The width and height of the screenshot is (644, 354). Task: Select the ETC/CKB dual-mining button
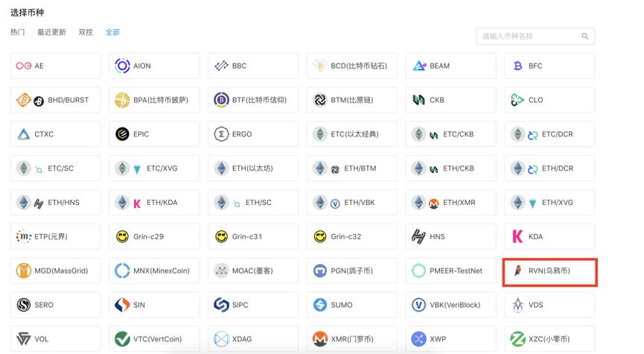pos(450,134)
